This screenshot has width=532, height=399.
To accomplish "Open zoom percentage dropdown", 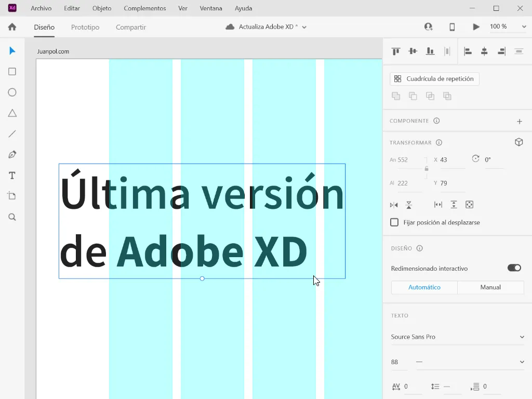I will tap(524, 26).
